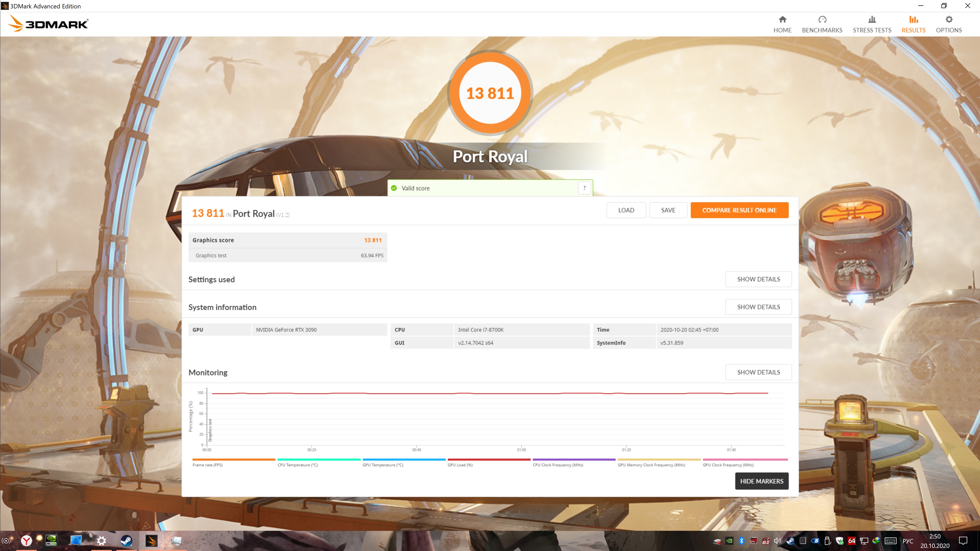The height and width of the screenshot is (551, 980).
Task: Expand System information details
Action: [x=758, y=307]
